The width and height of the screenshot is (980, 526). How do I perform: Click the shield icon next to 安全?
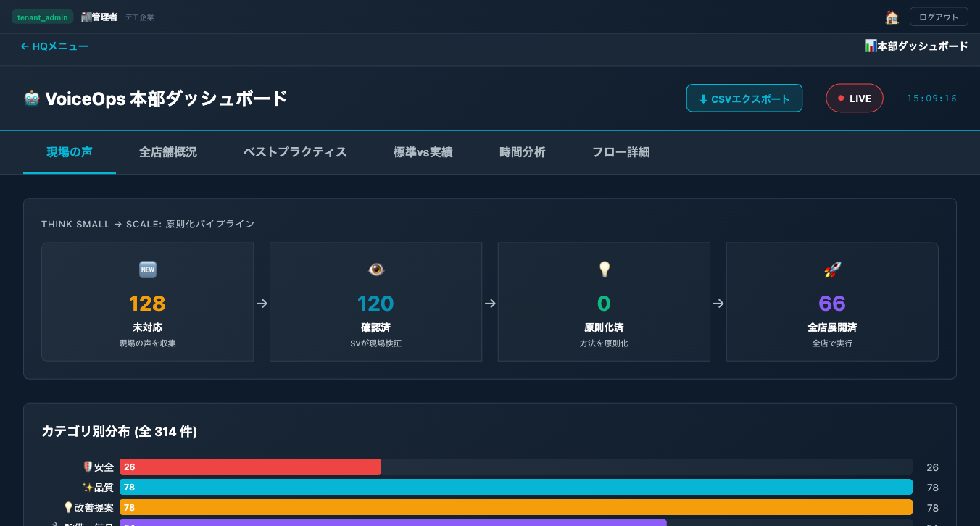click(x=87, y=467)
